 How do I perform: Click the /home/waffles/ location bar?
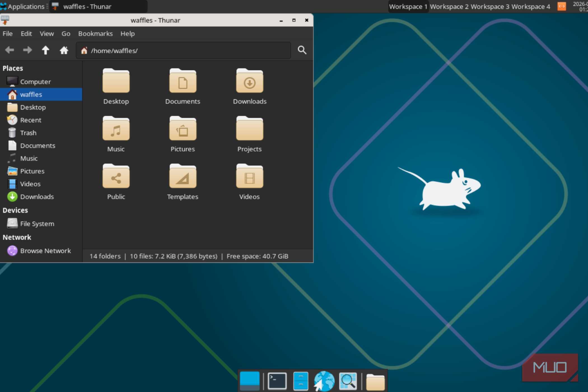[x=183, y=50]
